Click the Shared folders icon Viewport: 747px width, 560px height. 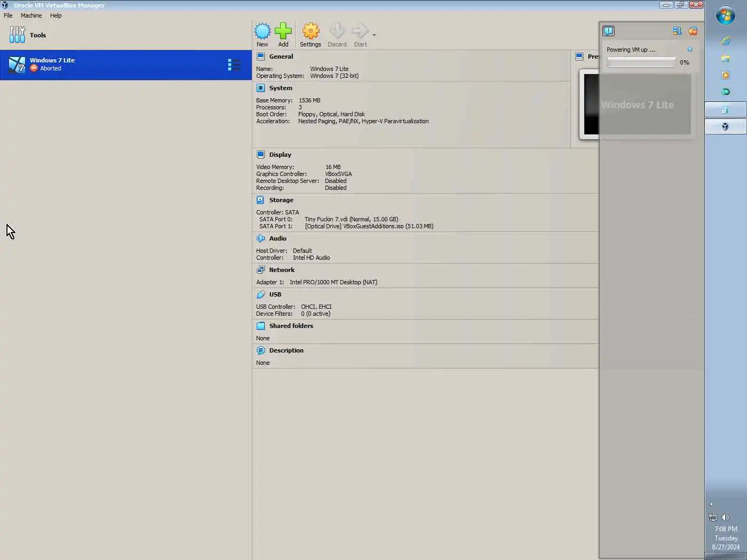click(x=260, y=326)
